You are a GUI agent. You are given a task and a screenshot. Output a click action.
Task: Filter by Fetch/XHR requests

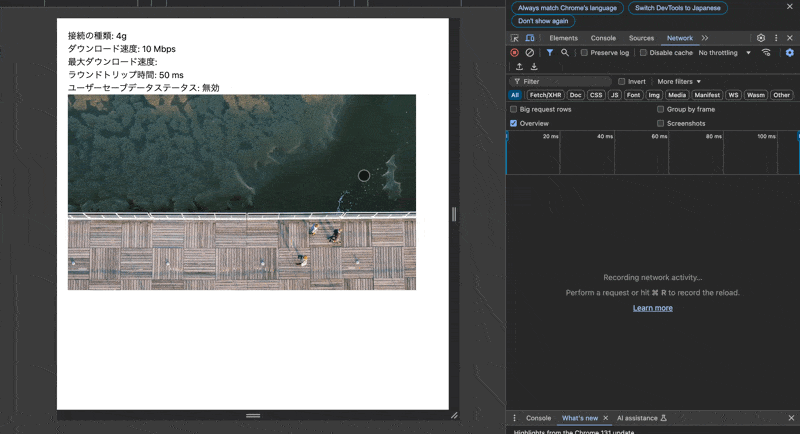(545, 95)
